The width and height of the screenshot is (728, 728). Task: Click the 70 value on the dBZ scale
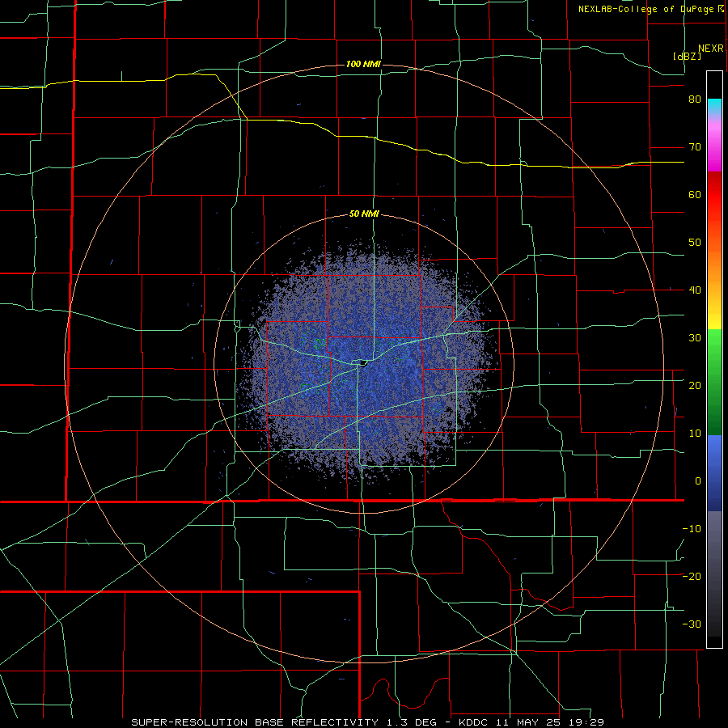[x=695, y=147]
